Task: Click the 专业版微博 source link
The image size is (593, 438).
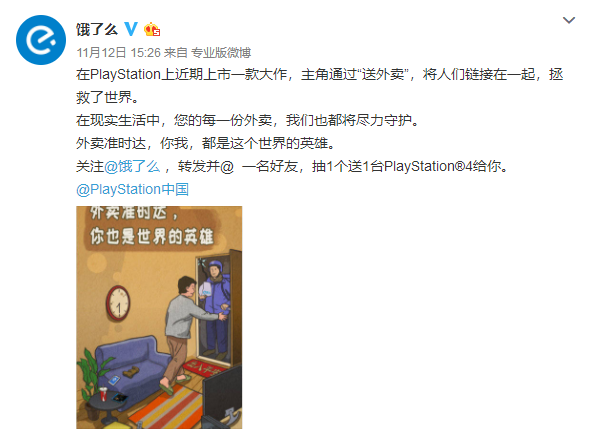Action: [221, 52]
